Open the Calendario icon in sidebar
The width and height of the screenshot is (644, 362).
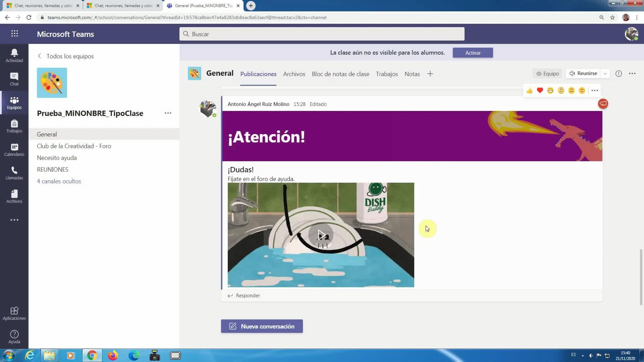click(14, 149)
